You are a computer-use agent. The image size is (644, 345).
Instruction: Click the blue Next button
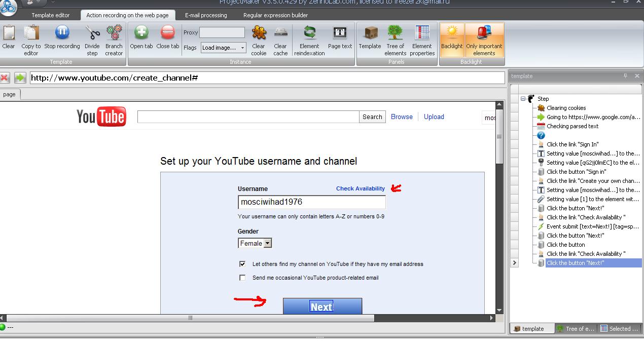click(x=323, y=306)
